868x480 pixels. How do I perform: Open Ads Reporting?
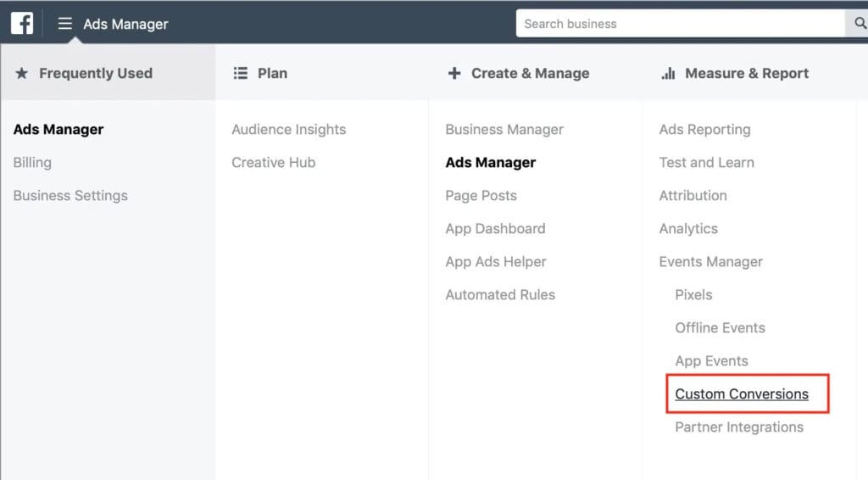(x=704, y=130)
